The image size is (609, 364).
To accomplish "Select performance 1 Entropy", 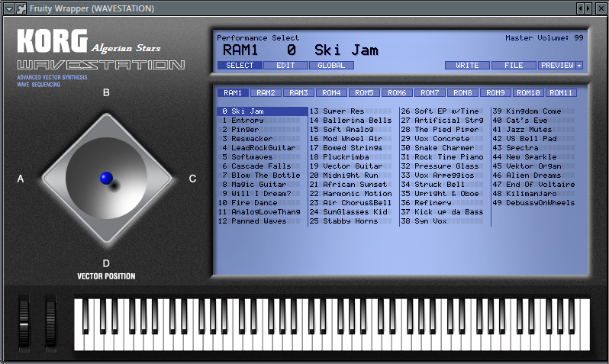I will (263, 121).
